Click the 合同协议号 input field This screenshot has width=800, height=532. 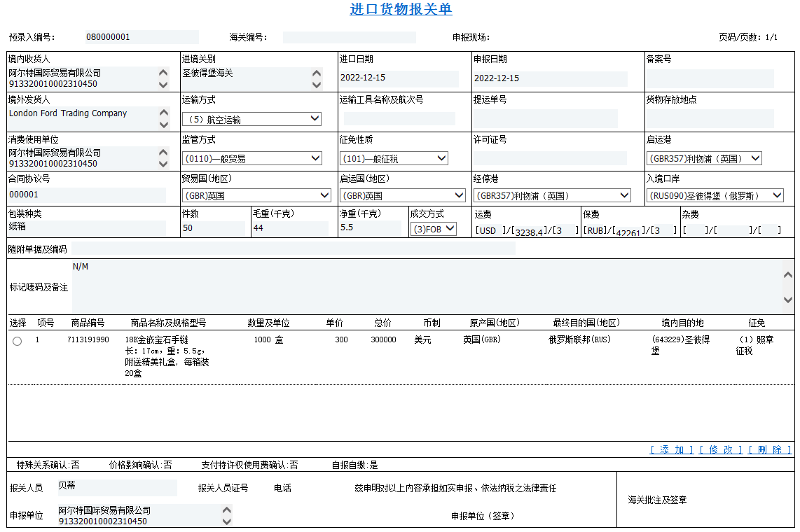(x=87, y=195)
